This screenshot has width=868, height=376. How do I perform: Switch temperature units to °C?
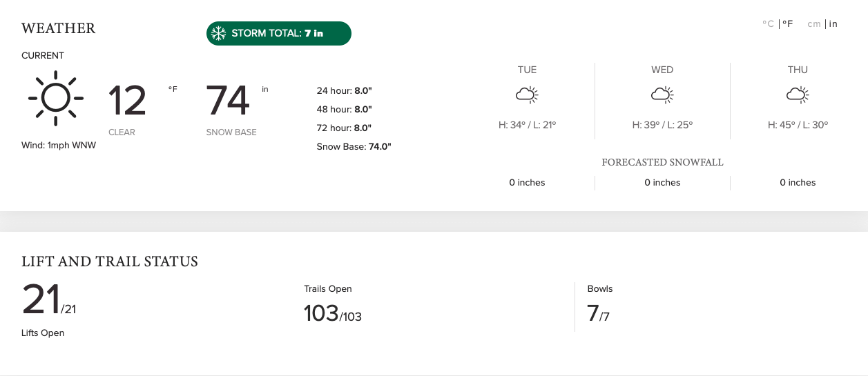point(768,24)
